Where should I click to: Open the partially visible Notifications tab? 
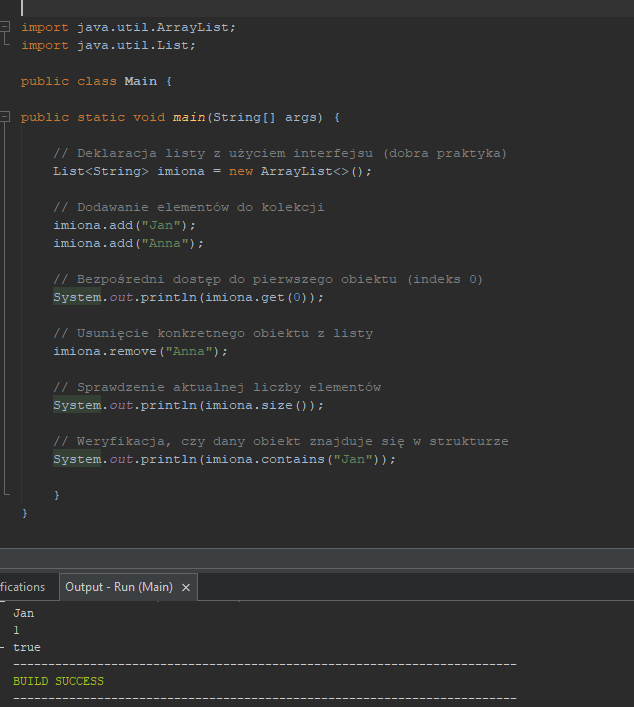pos(23,587)
